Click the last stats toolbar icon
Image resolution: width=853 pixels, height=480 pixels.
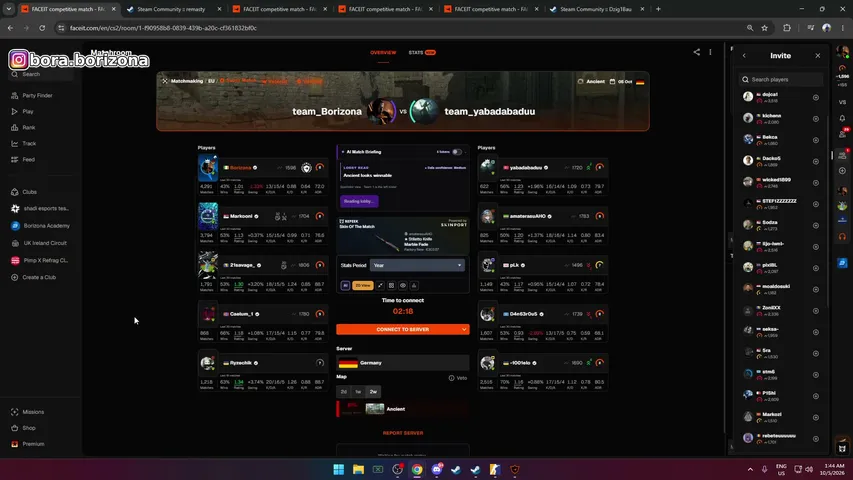414,285
